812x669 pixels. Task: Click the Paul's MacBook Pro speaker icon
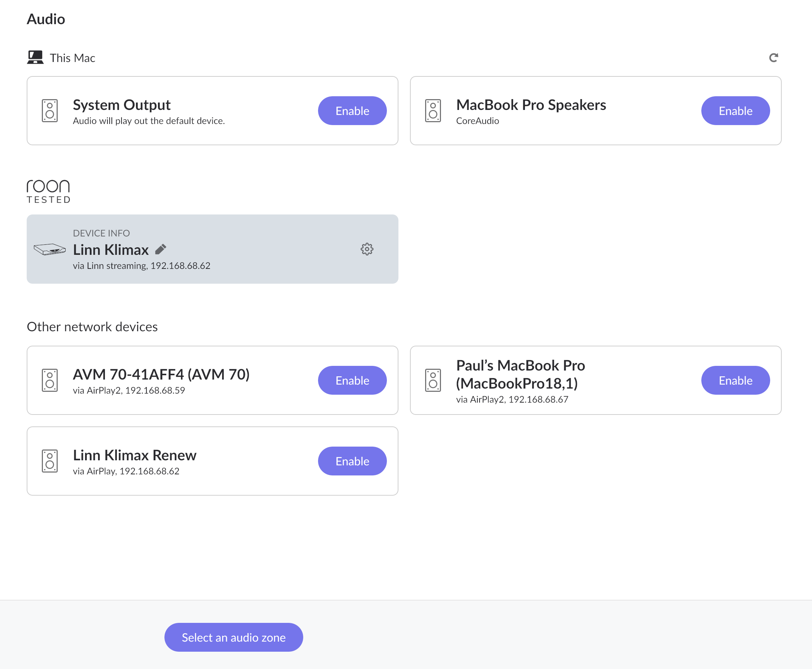[x=433, y=380]
